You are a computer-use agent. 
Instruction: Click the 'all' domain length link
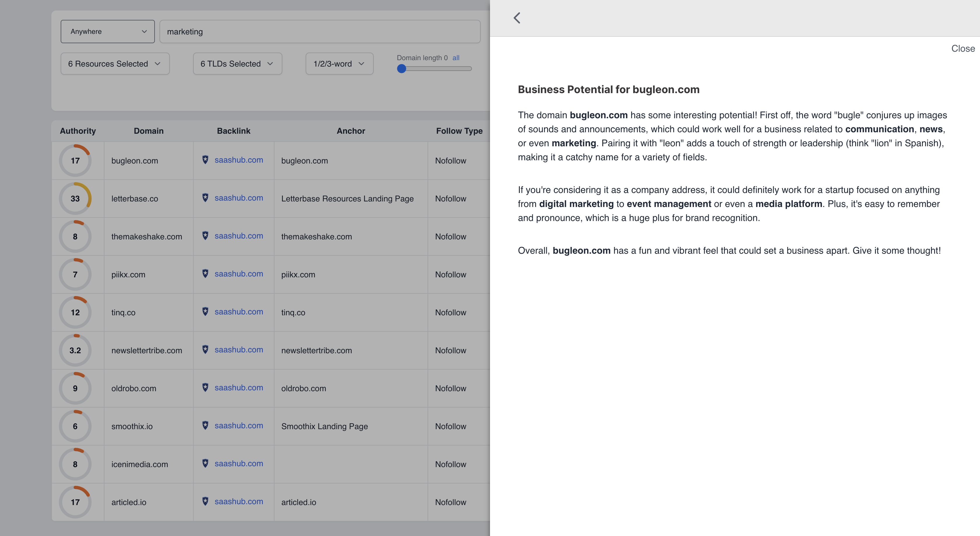(456, 58)
